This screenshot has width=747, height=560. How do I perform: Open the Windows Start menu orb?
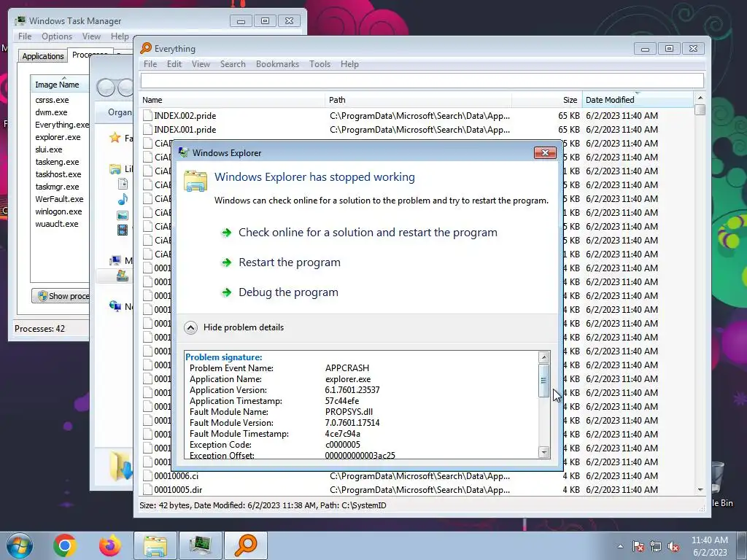point(19,545)
